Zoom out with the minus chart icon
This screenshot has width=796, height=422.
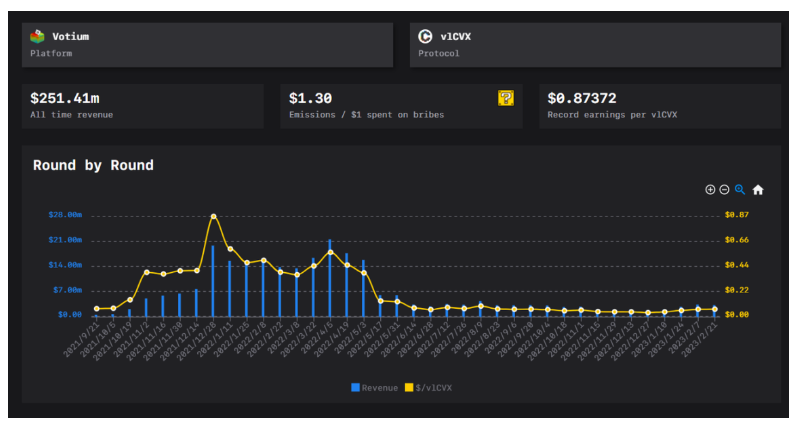point(724,189)
